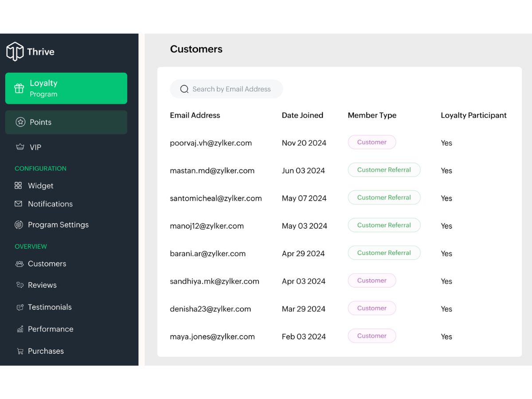Viewport: 532px width, 399px height.
Task: Click the CONFIGURATION section label
Action: coord(40,168)
